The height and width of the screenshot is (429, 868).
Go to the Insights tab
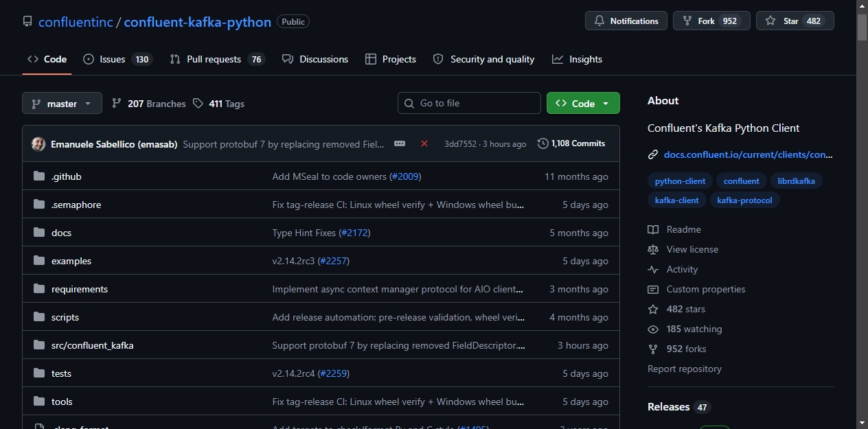click(x=577, y=59)
